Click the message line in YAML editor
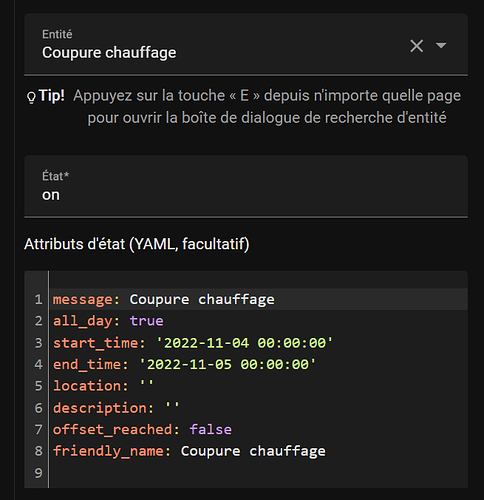 tap(259, 299)
